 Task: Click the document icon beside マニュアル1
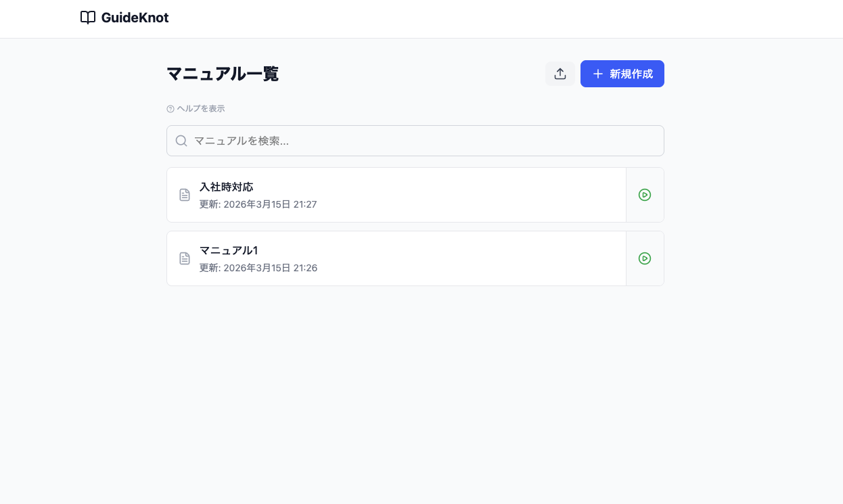185,258
